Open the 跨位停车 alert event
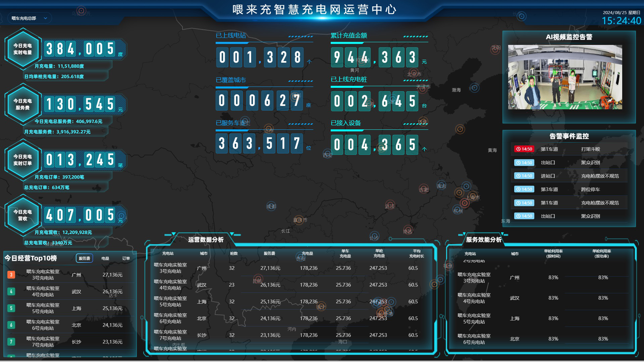This screenshot has height=362, width=644. 569,189
